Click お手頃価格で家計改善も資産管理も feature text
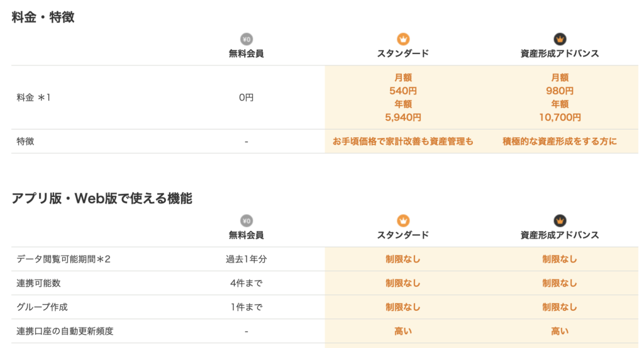This screenshot has height=348, width=644. pos(403,142)
